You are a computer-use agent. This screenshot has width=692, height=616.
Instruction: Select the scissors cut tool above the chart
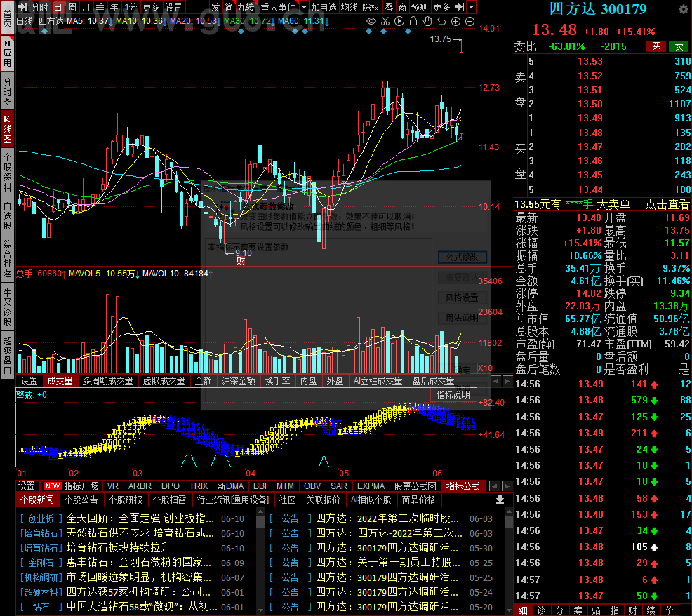coord(385,21)
